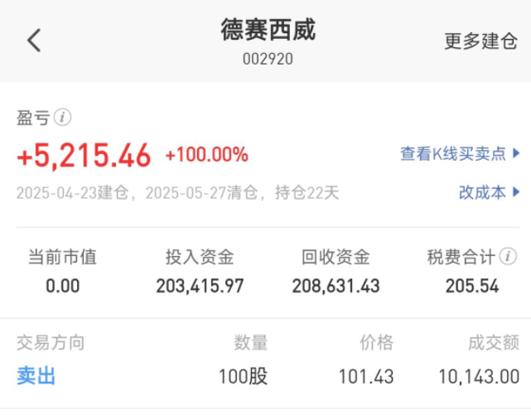
Task: Select the profit value +5,215.46
Action: [84, 155]
